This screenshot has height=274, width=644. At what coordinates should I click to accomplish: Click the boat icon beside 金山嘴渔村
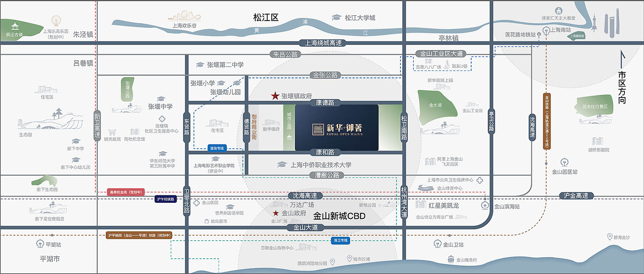click(450, 259)
